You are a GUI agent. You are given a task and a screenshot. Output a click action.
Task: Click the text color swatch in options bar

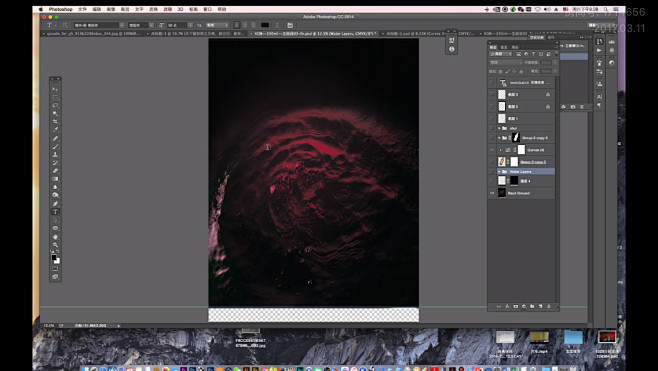pyautogui.click(x=265, y=25)
